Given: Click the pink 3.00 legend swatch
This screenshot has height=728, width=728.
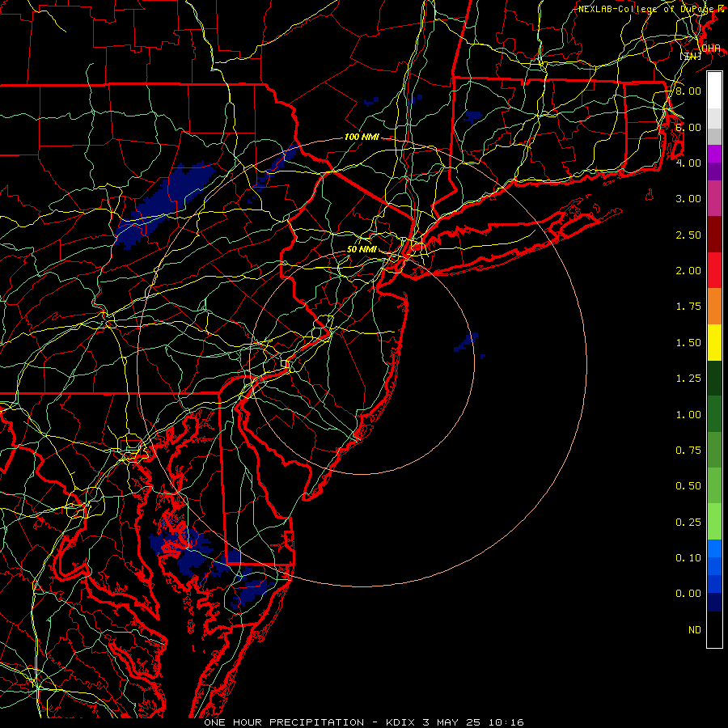Looking at the screenshot, I should [x=714, y=199].
